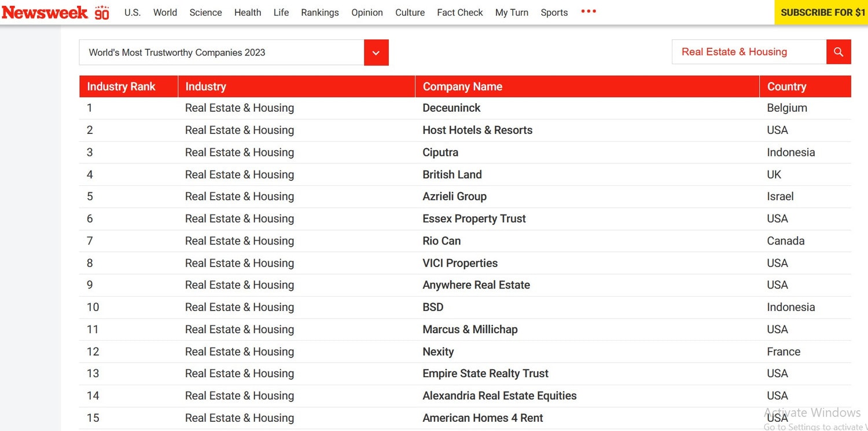This screenshot has height=431, width=868.
Task: Select the Deceuninck company row
Action: 465,108
